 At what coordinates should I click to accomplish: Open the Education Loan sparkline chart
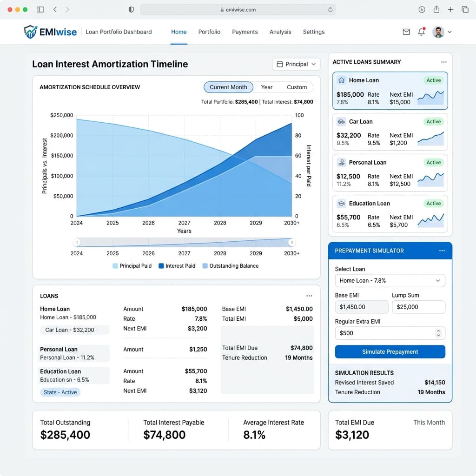click(x=430, y=221)
